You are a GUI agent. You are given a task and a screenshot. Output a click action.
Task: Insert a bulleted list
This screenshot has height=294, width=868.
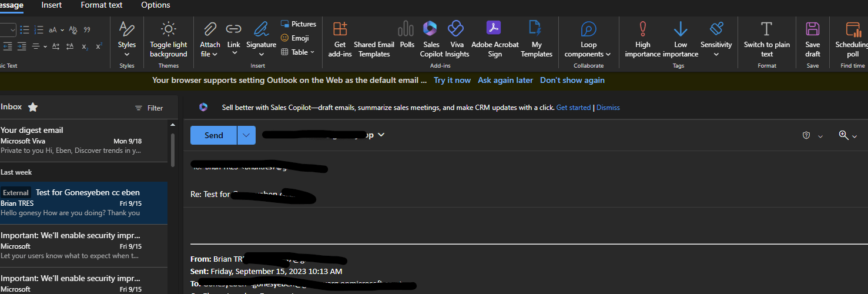[25, 29]
